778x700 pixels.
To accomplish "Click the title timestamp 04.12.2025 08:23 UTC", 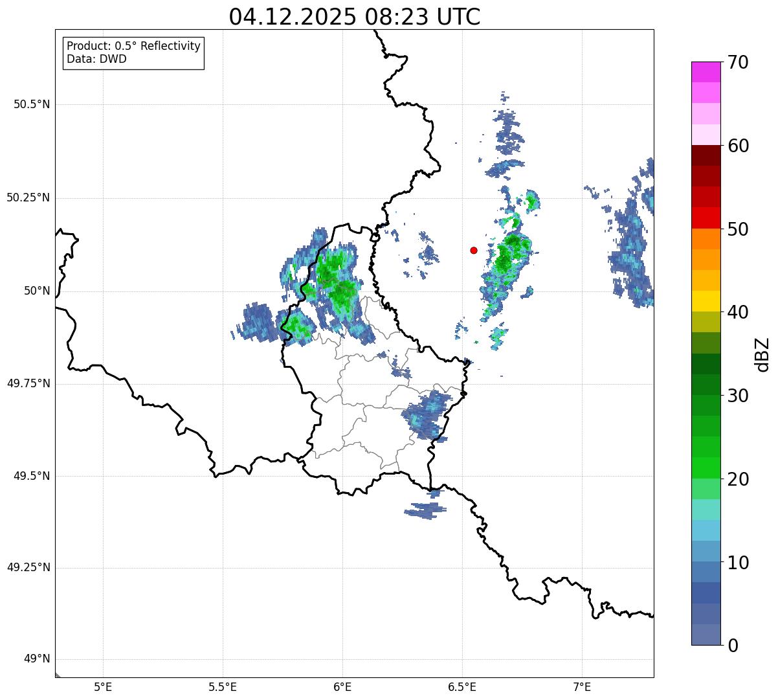I will click(x=355, y=16).
